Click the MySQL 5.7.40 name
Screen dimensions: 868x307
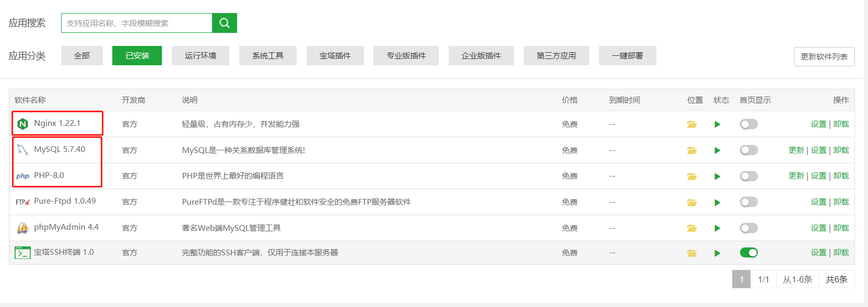tap(60, 149)
